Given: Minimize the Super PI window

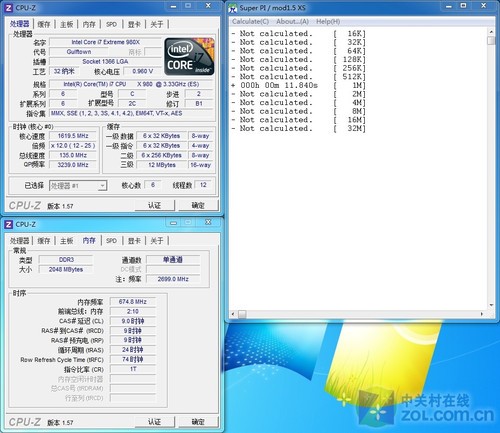Looking at the screenshot, I should [449, 6].
